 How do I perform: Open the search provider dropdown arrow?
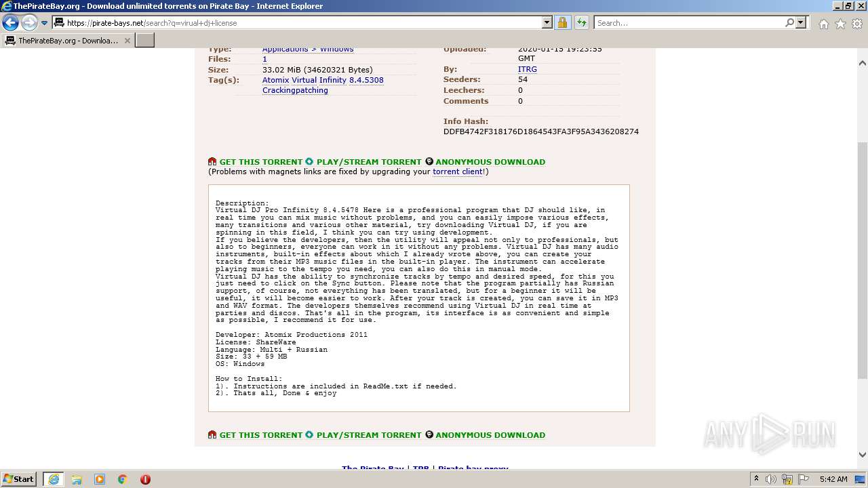click(801, 23)
